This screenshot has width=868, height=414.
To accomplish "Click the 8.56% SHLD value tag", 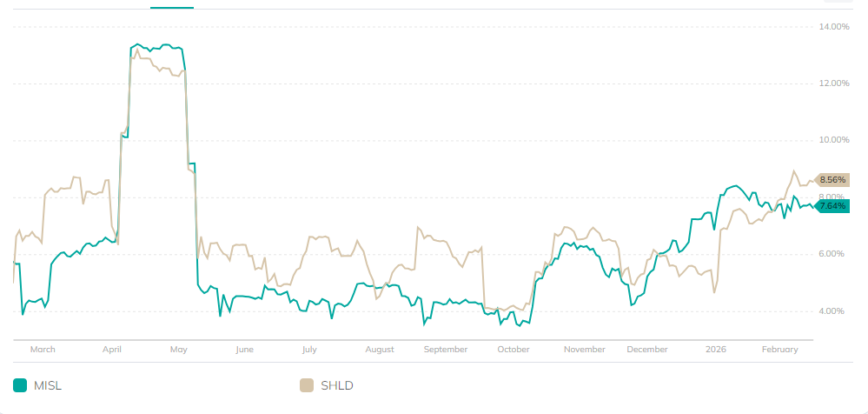I will click(832, 180).
